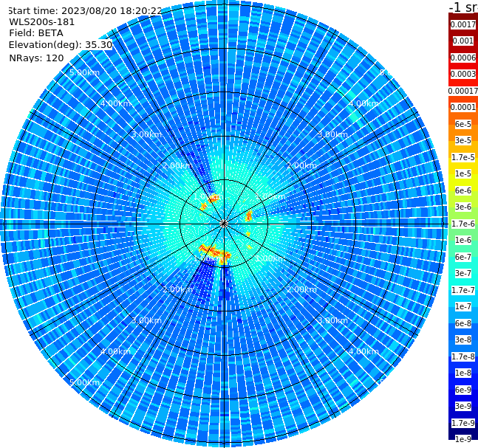Click the 1.7e-9 colorbar value
Screen dimensions: 478x448
[463, 423]
